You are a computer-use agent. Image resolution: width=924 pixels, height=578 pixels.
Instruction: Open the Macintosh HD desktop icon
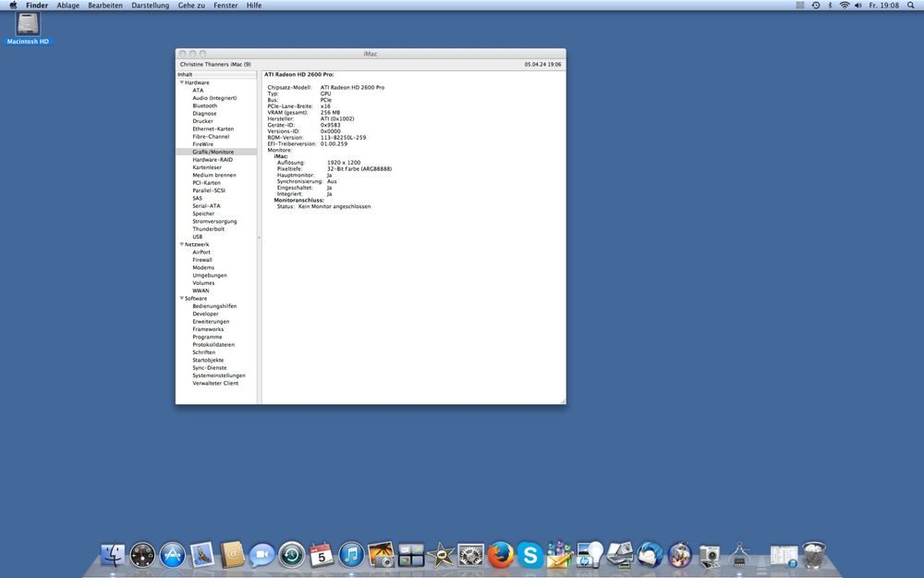click(27, 26)
